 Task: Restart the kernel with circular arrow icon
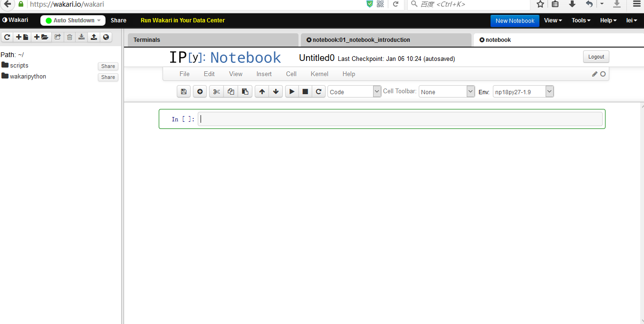click(319, 91)
